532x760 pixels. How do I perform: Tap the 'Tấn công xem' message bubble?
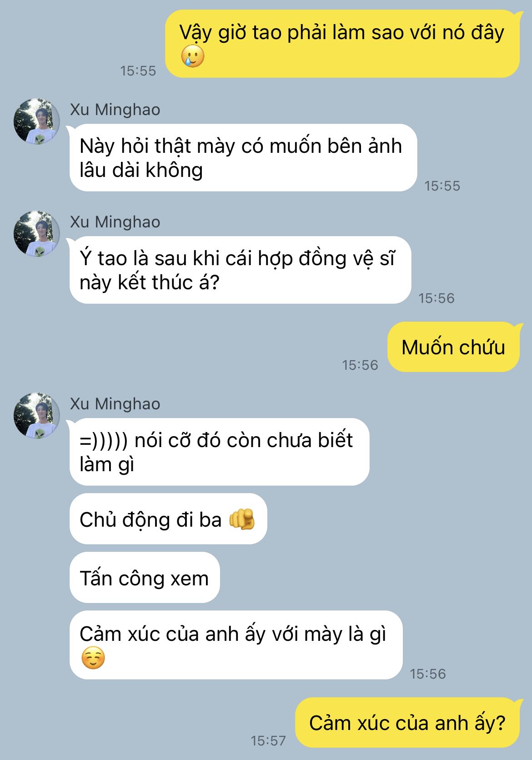tap(145, 578)
